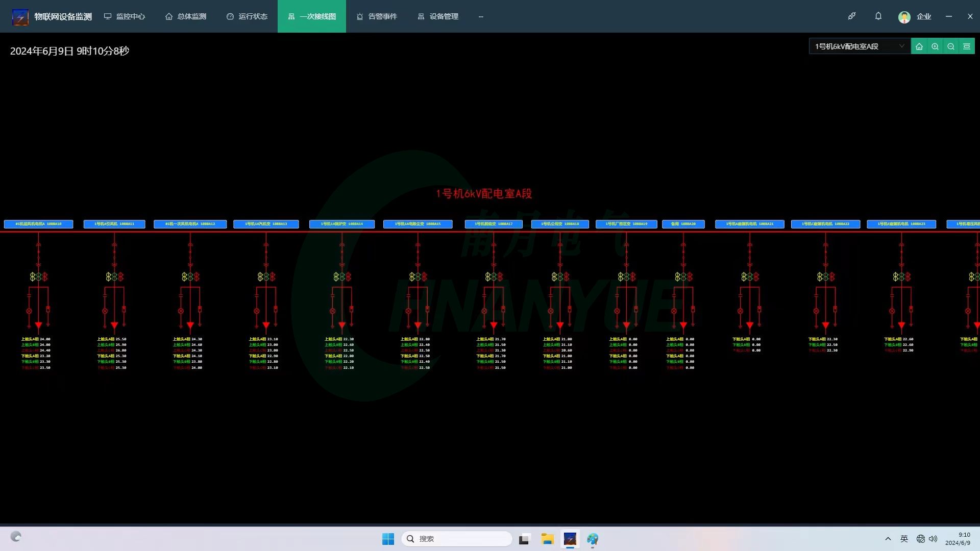Screen dimensions: 980x551
Task: Click the 1号机公用变 10BBA18 label
Action: [x=560, y=224]
